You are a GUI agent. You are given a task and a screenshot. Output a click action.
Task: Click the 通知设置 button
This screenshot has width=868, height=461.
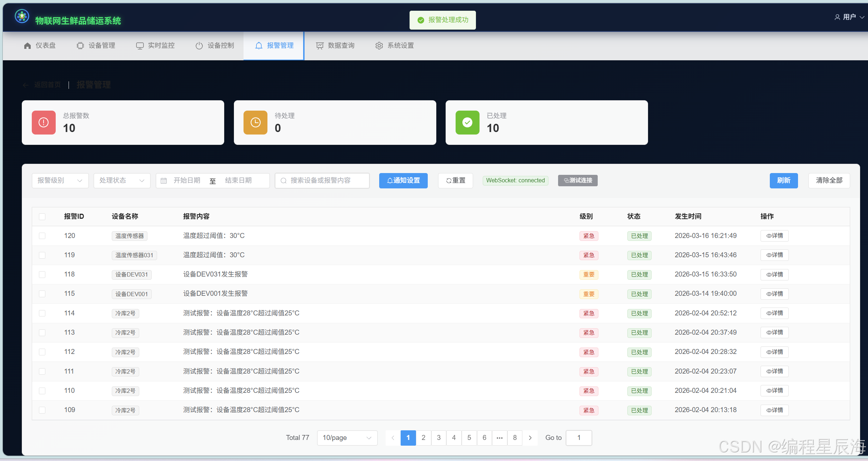(x=403, y=181)
